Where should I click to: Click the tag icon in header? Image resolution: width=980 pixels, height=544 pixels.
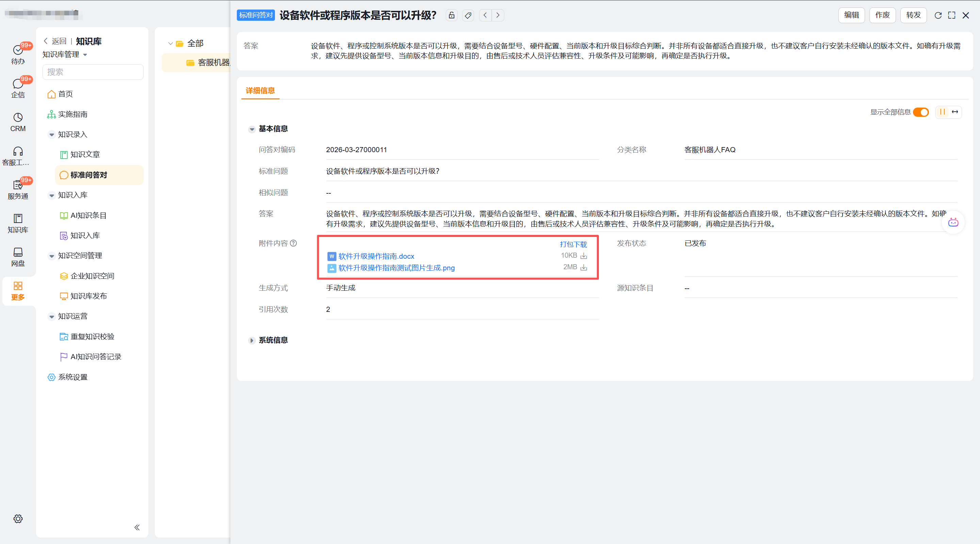tap(468, 15)
